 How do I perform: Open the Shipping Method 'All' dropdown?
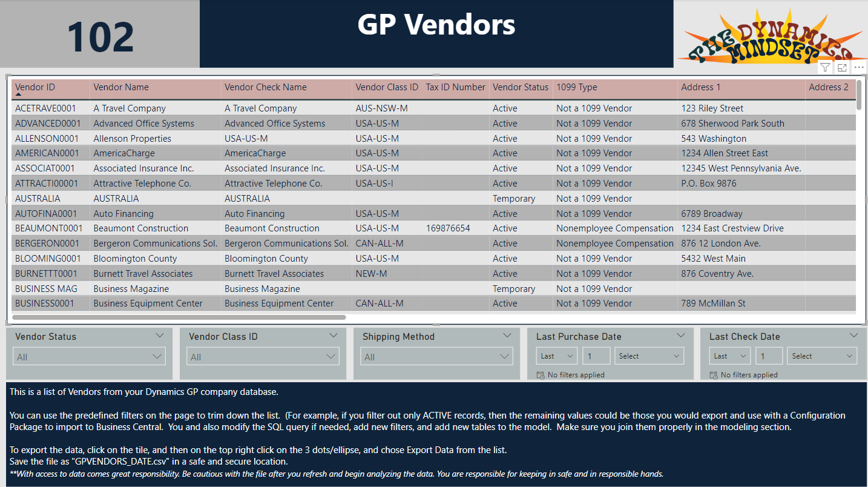[436, 357]
